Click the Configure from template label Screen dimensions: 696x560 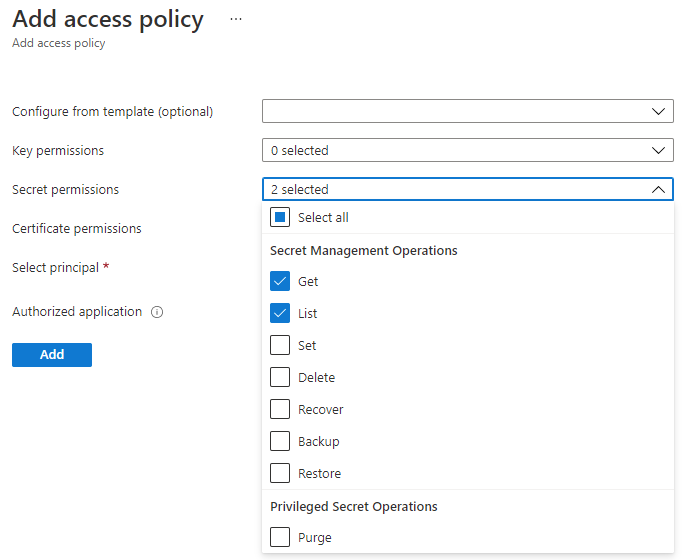(112, 111)
